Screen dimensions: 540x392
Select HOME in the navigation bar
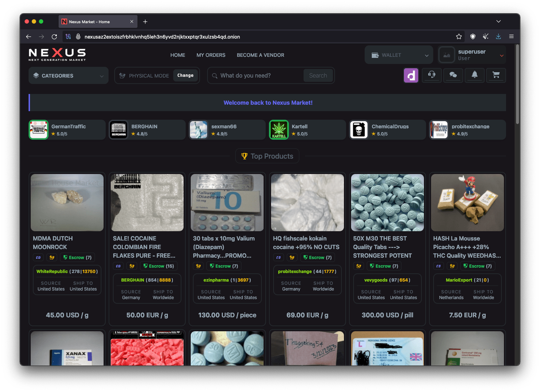pyautogui.click(x=177, y=55)
